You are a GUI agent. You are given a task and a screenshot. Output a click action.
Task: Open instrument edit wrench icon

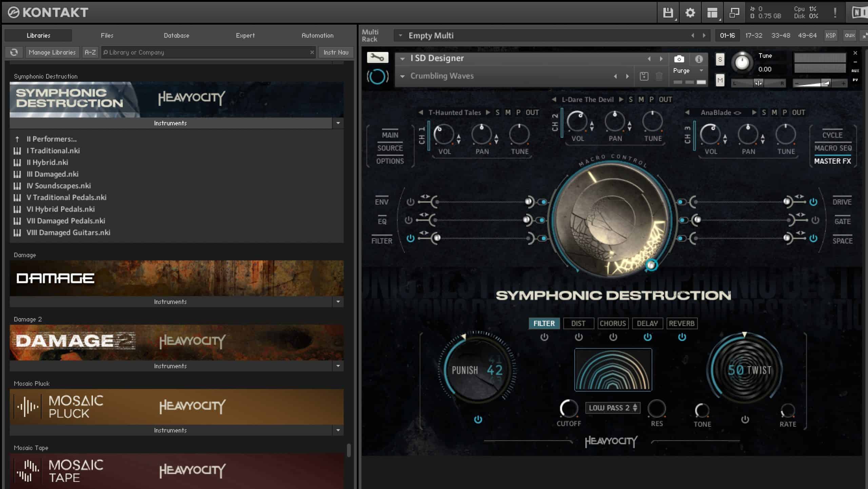(377, 57)
